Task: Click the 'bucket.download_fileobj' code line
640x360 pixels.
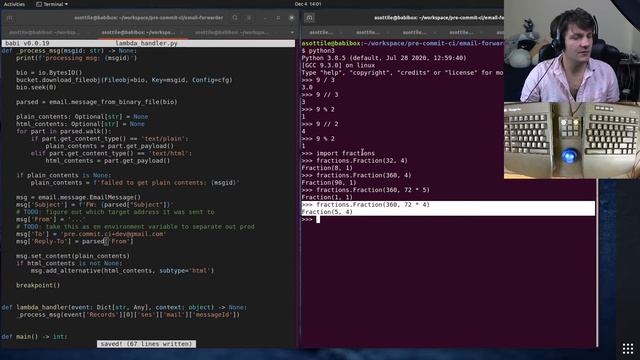Action: point(124,80)
